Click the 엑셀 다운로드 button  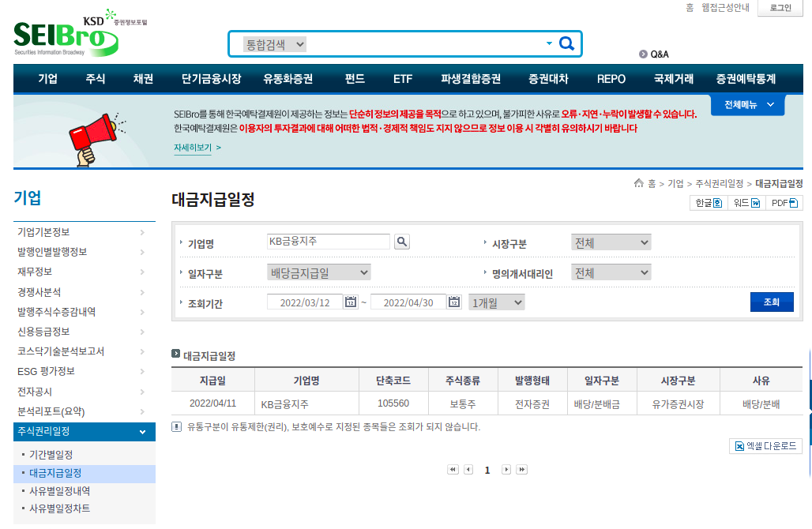[766, 445]
